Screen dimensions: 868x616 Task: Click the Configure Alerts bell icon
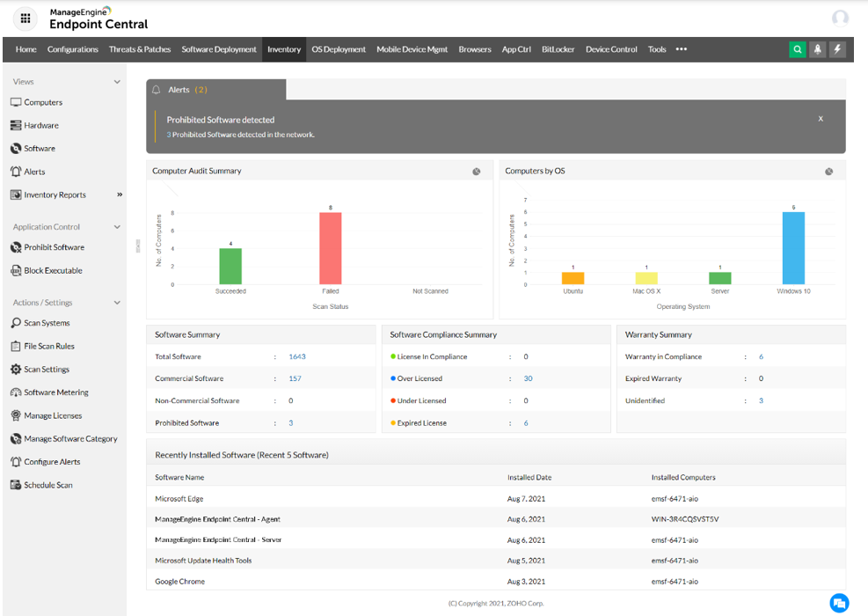click(16, 462)
